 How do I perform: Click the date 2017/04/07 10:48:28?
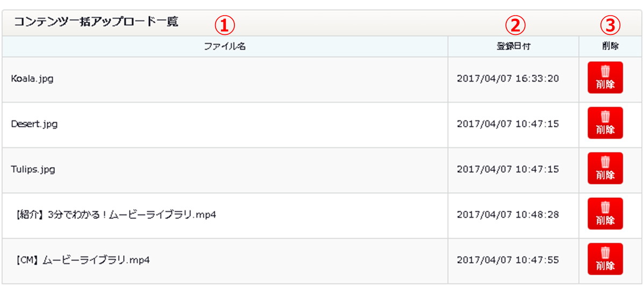[507, 215]
